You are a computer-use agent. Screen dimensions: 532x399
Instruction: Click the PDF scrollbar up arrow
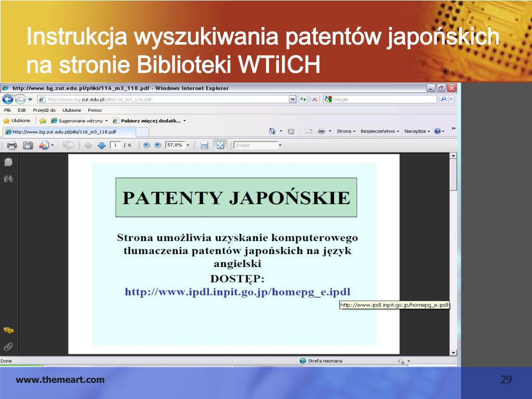453,156
